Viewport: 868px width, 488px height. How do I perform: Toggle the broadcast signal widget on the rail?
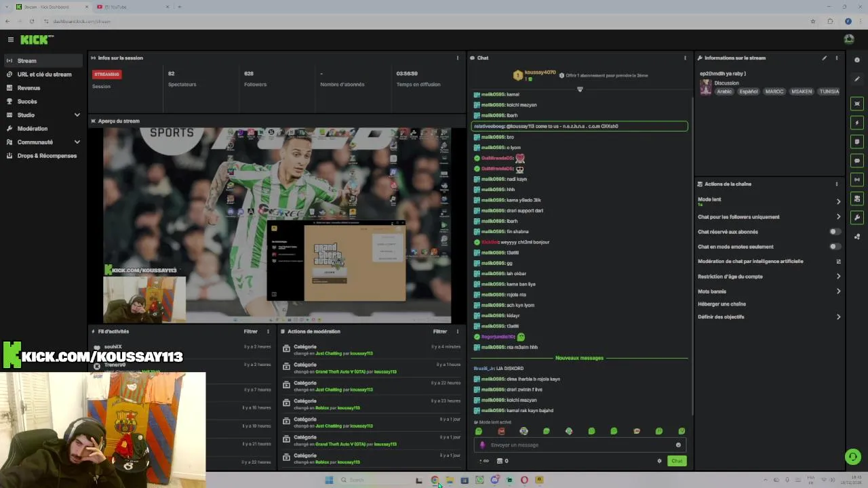tap(857, 180)
